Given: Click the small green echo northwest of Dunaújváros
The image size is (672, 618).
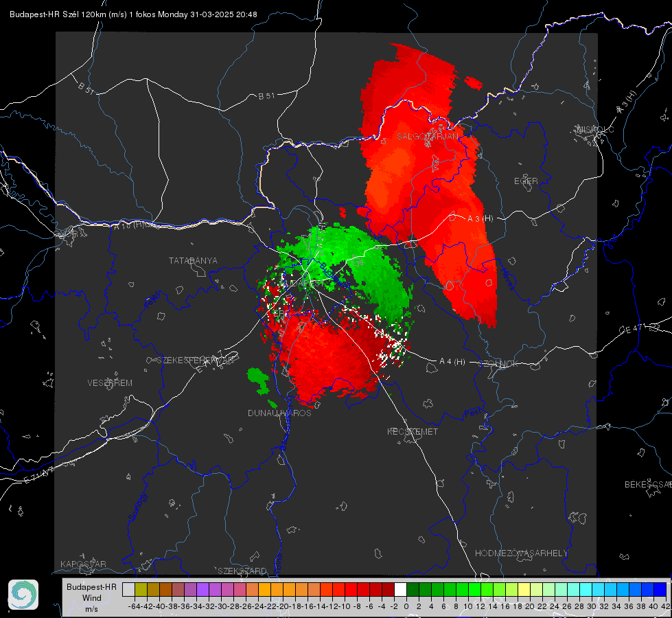Looking at the screenshot, I should (258, 380).
